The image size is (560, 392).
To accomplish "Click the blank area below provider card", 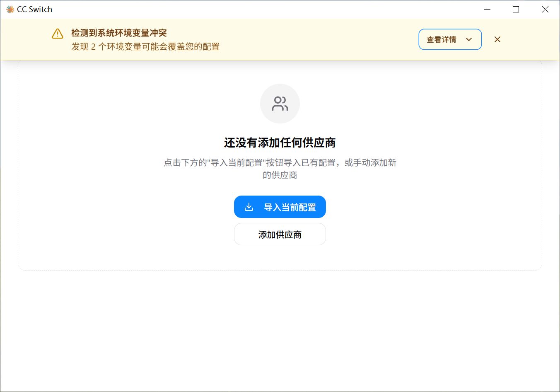I will point(280,332).
